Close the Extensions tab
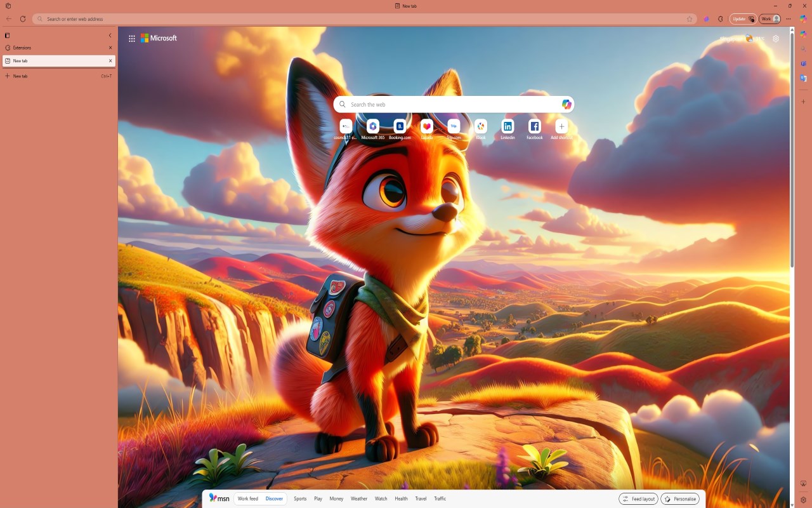 110,48
